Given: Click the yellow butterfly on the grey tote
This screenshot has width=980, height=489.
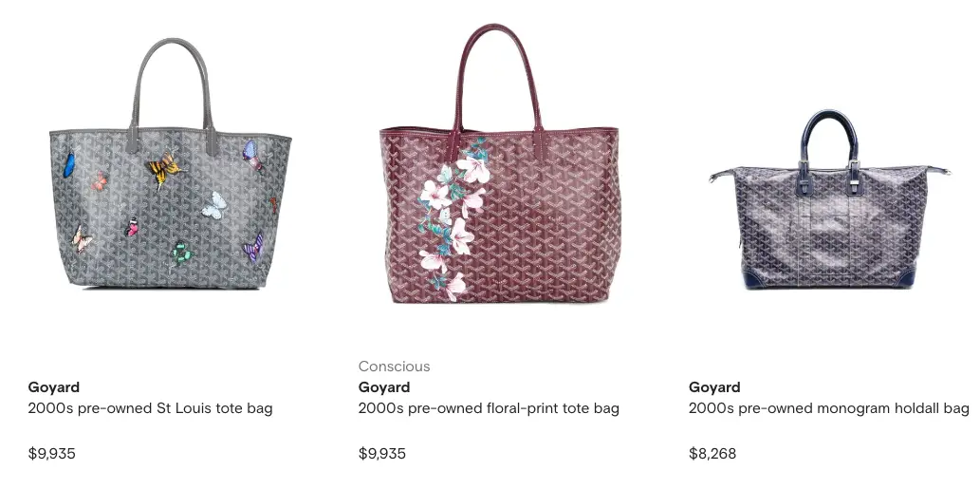Looking at the screenshot, I should (x=165, y=169).
